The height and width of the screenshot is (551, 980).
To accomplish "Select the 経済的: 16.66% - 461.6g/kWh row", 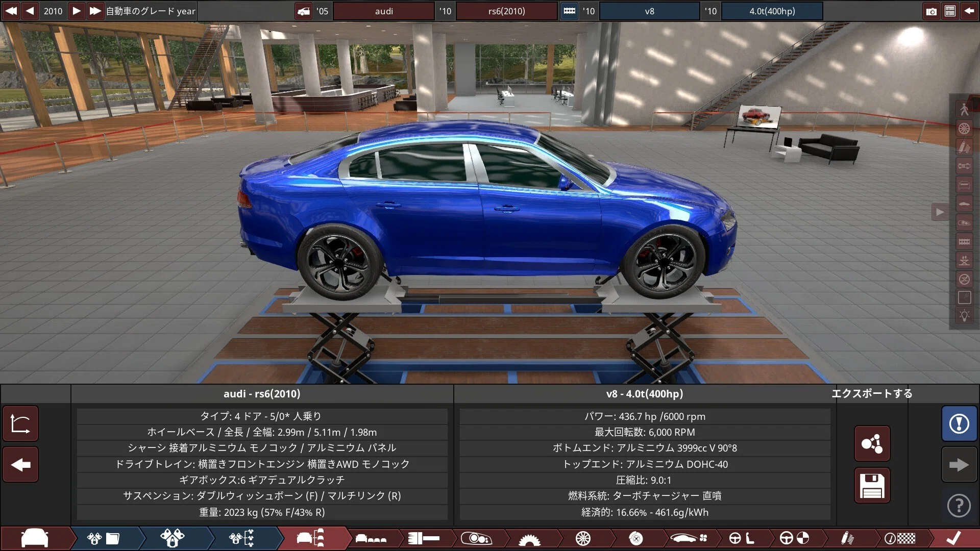I will (x=645, y=512).
